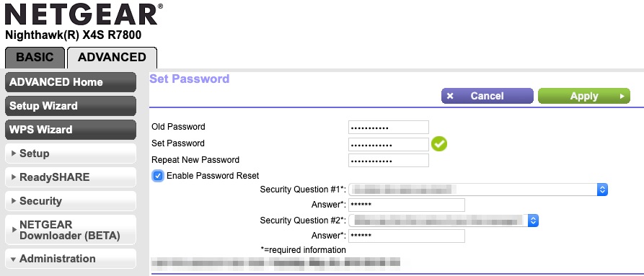Launch the Setup Wizard
This screenshot has height=276, width=644.
pos(71,106)
